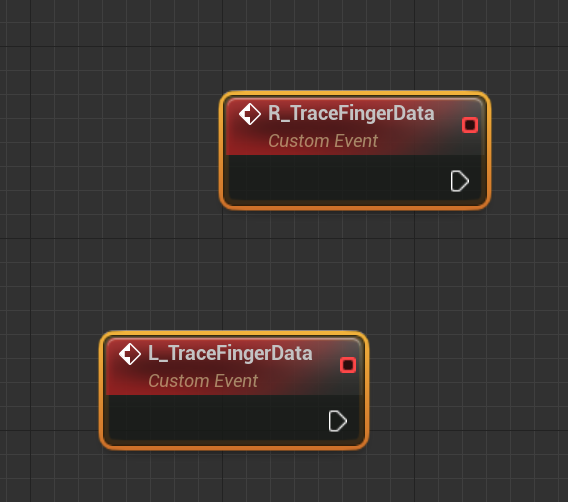The height and width of the screenshot is (502, 568).
Task: Click the L_TraceFingerData event diamond icon
Action: pos(130,354)
